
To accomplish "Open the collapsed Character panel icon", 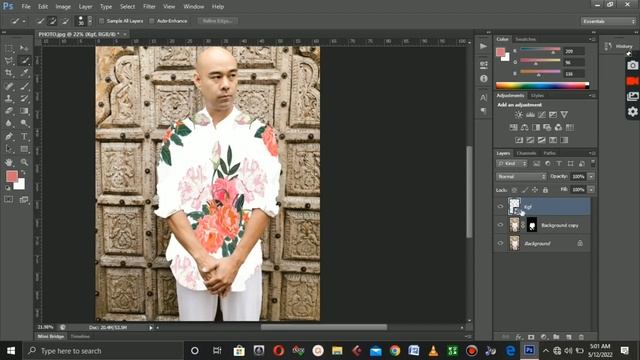I will pos(483,98).
